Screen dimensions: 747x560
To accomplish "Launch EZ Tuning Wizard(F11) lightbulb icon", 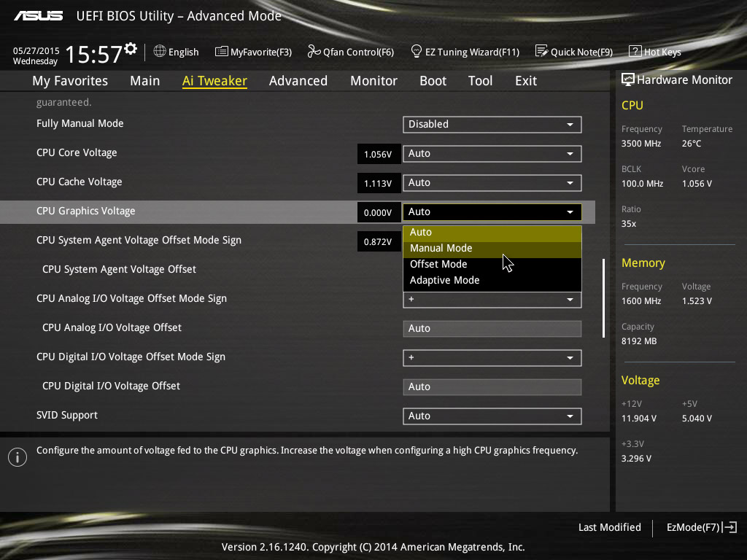I will click(x=417, y=52).
